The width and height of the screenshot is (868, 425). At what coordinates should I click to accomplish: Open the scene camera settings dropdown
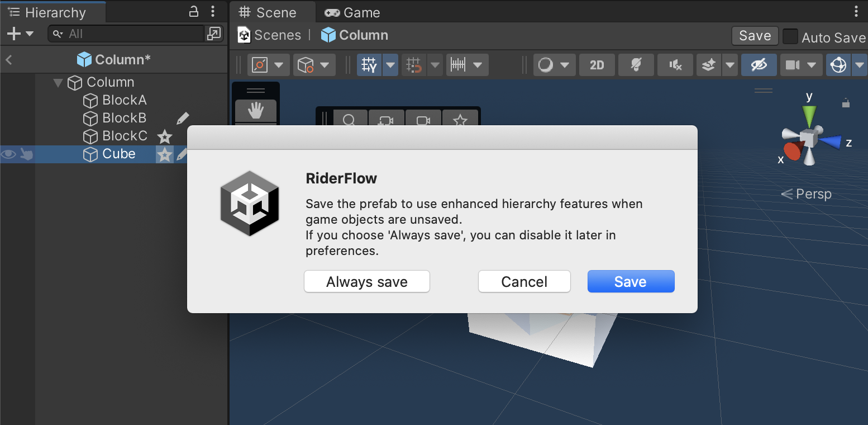tap(801, 65)
